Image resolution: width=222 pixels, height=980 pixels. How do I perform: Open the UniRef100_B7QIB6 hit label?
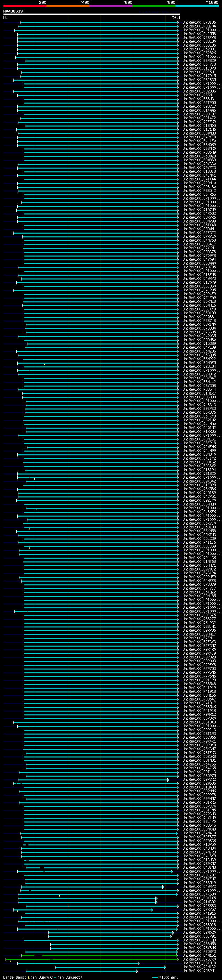point(199,23)
